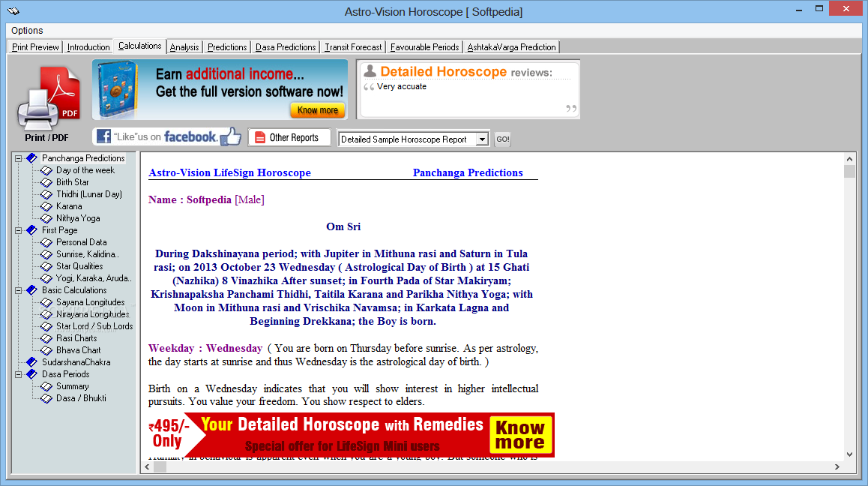Collapse the Panchanga Predictions tree node

pos(18,158)
